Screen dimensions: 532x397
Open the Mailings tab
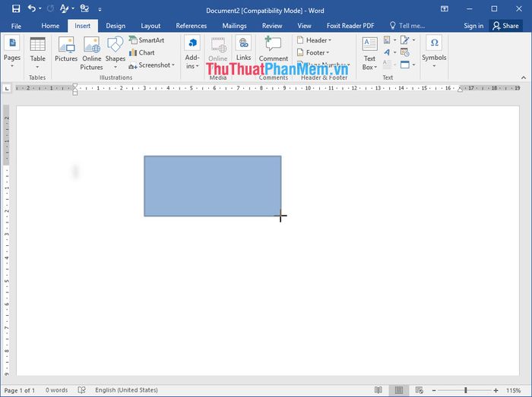click(x=234, y=26)
